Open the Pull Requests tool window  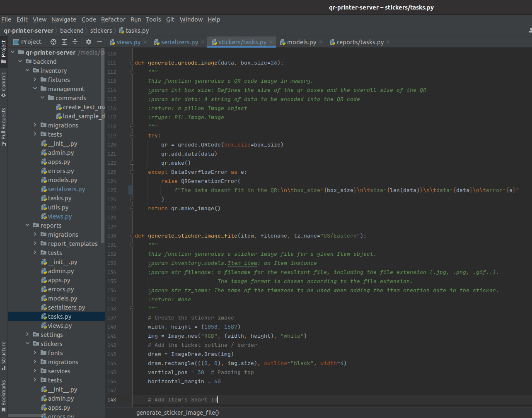(4, 127)
